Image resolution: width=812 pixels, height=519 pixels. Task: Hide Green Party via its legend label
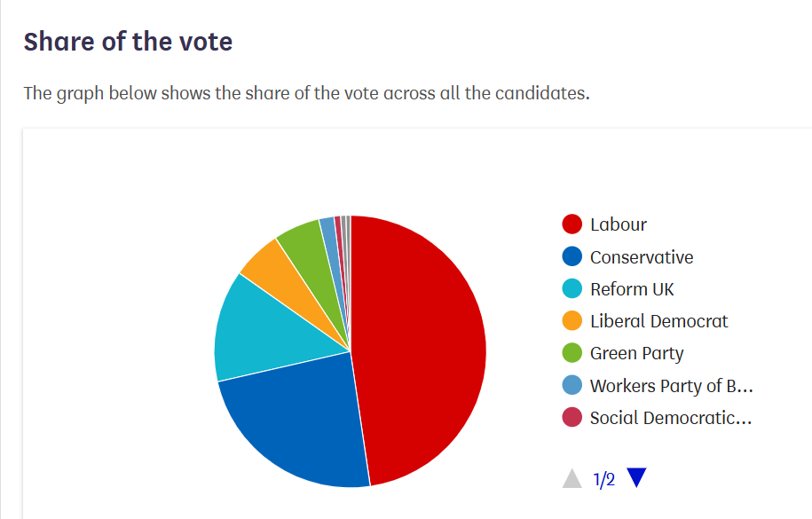coord(636,353)
